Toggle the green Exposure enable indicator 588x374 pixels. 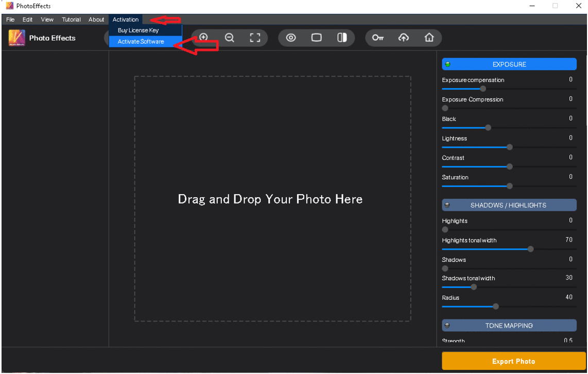(447, 64)
